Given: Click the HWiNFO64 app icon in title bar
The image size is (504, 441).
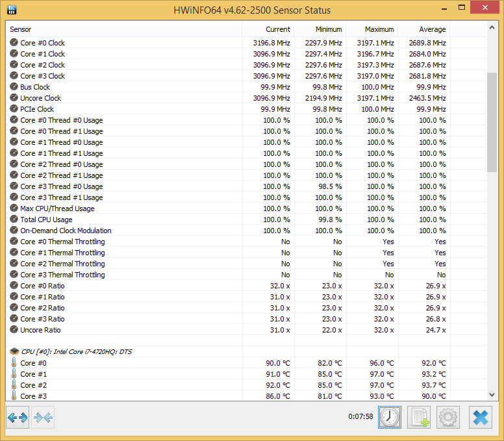Looking at the screenshot, I should click(12, 10).
